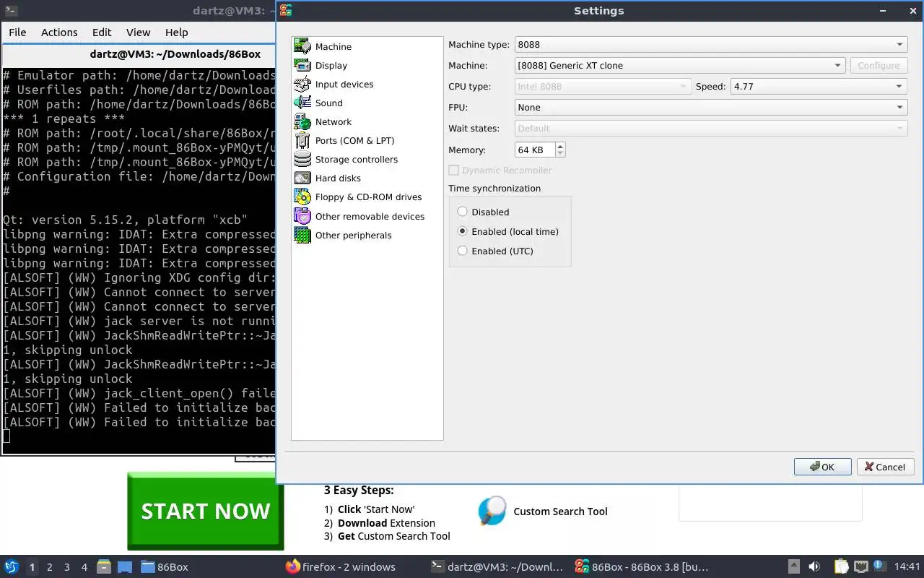Switch to workspace 1

coord(32,567)
